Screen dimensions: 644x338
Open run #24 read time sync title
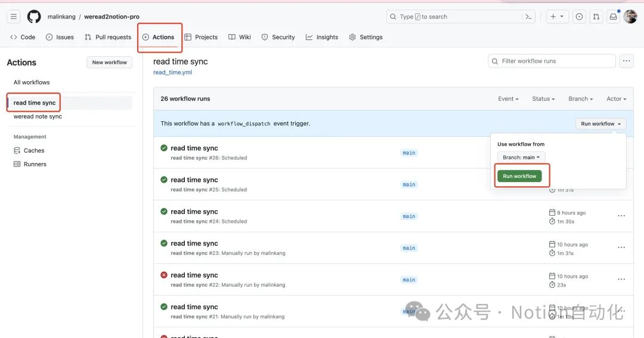[x=194, y=211]
